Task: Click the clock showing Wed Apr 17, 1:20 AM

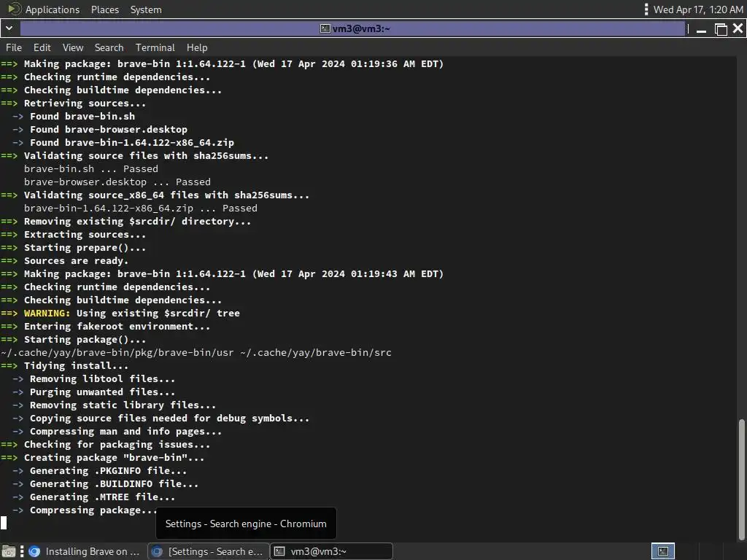Action: (x=698, y=9)
